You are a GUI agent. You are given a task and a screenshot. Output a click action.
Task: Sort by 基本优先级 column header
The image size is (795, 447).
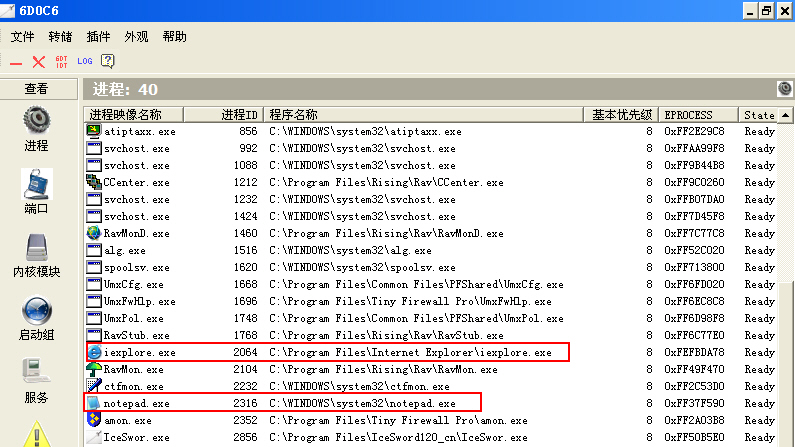pyautogui.click(x=621, y=115)
